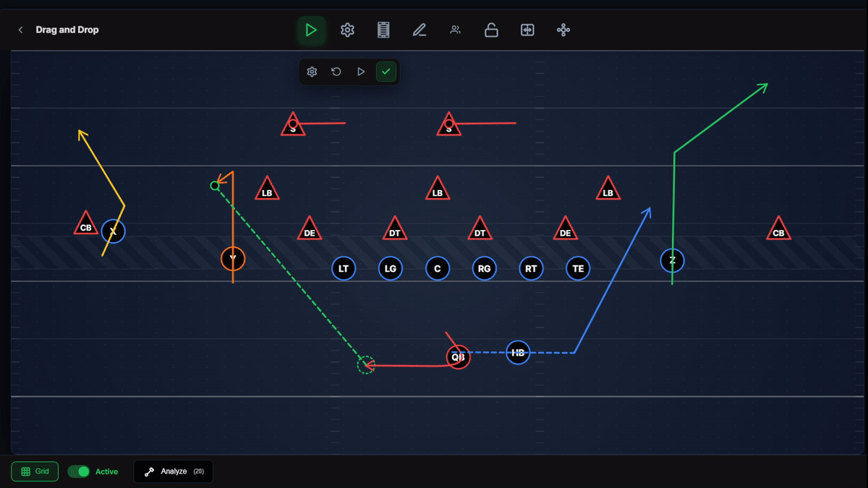Start the play animation with the green play icon
This screenshot has height=488, width=868.
311,30
